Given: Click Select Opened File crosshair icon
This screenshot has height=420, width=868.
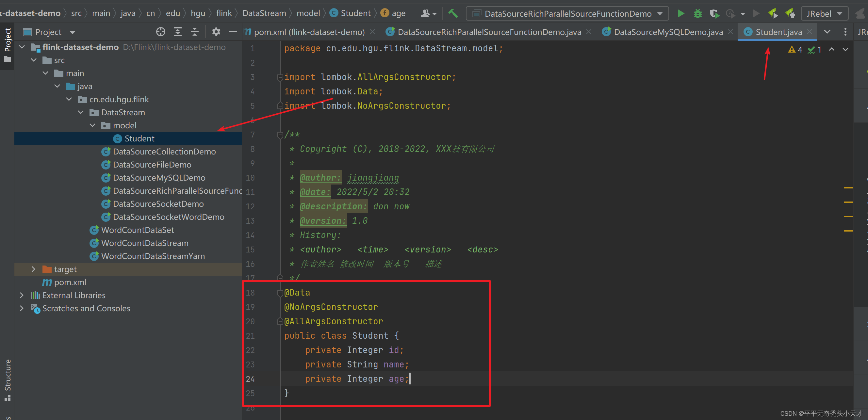Looking at the screenshot, I should pos(161,32).
